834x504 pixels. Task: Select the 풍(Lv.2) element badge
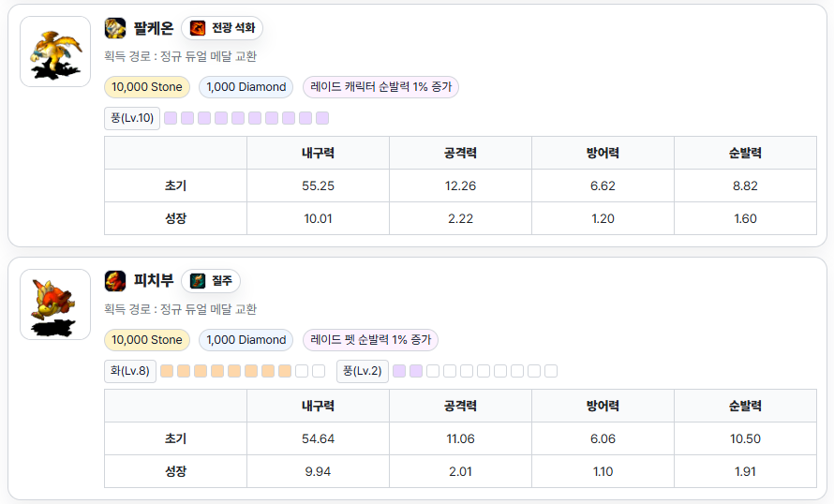coord(362,371)
